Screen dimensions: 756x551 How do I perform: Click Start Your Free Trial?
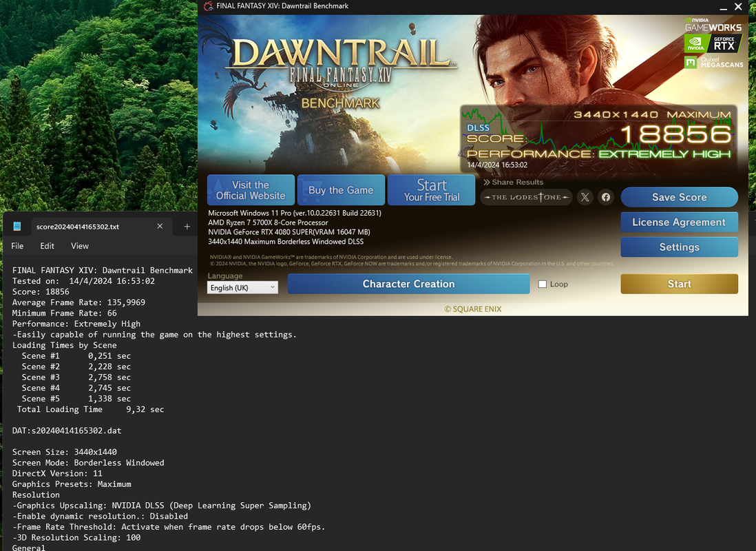tap(432, 190)
